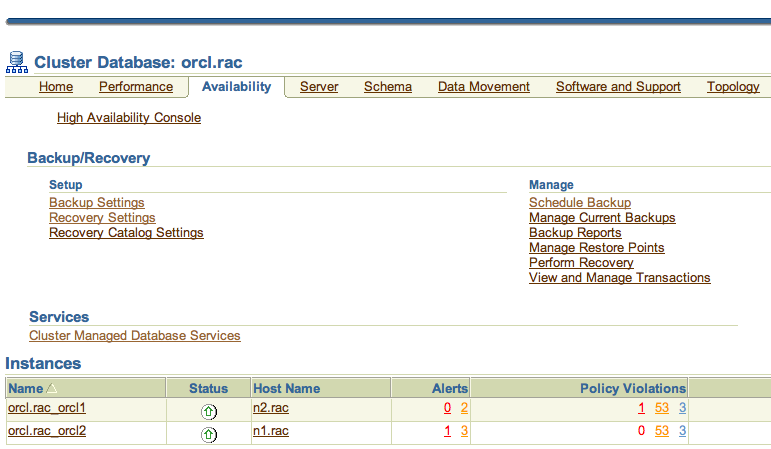Viewport: 771px width, 449px height.
Task: Click informational policy violations 3 for orcl.rac_orcl1
Action: point(682,408)
